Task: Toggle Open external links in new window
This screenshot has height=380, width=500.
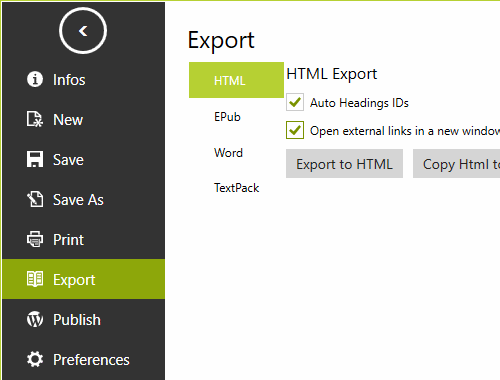Action: pos(295,130)
